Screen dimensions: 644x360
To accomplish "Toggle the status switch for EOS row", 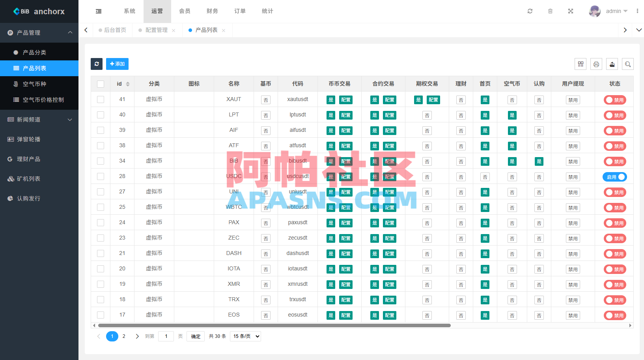I will [x=615, y=315].
